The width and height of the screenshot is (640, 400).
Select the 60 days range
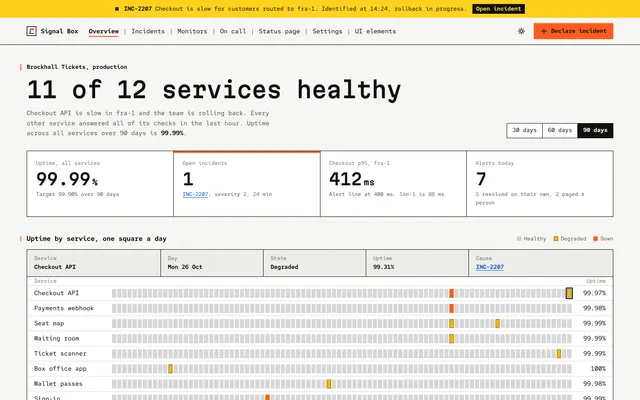coord(560,130)
